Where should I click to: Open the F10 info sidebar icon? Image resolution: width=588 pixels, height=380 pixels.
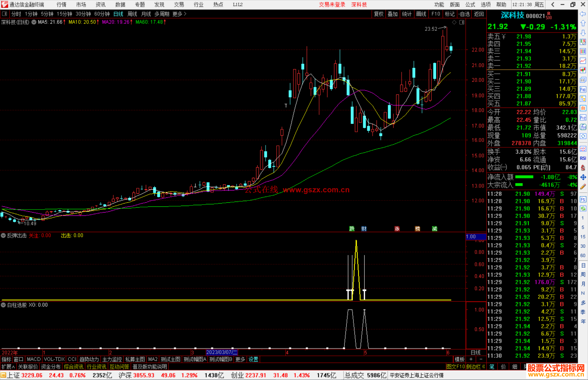click(x=583, y=89)
